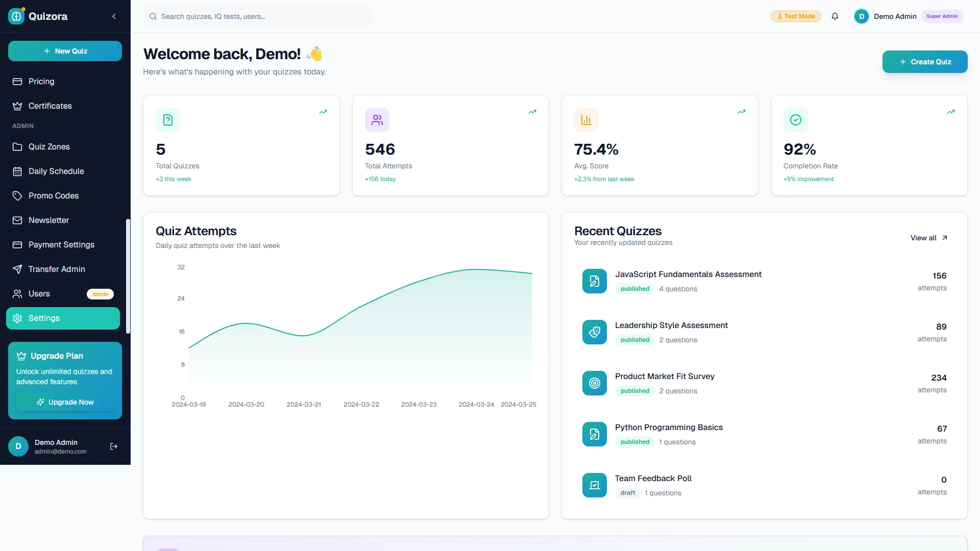Click the Create Quiz button
This screenshot has height=551, width=980.
point(925,62)
